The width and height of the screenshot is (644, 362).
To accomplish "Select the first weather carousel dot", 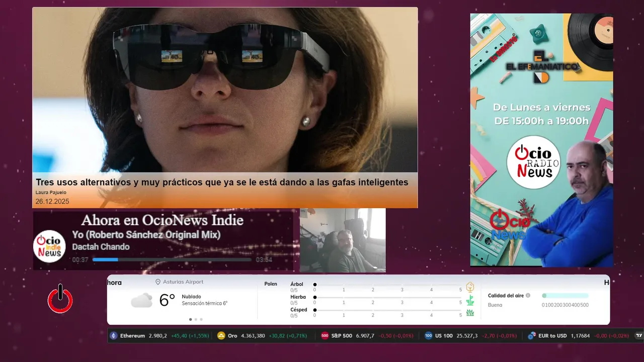I will [x=190, y=319].
